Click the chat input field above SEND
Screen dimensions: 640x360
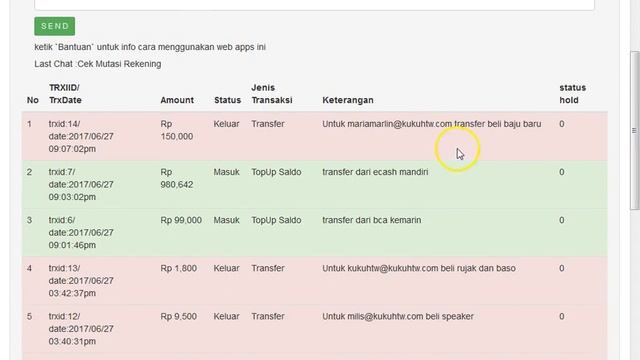pos(314,4)
